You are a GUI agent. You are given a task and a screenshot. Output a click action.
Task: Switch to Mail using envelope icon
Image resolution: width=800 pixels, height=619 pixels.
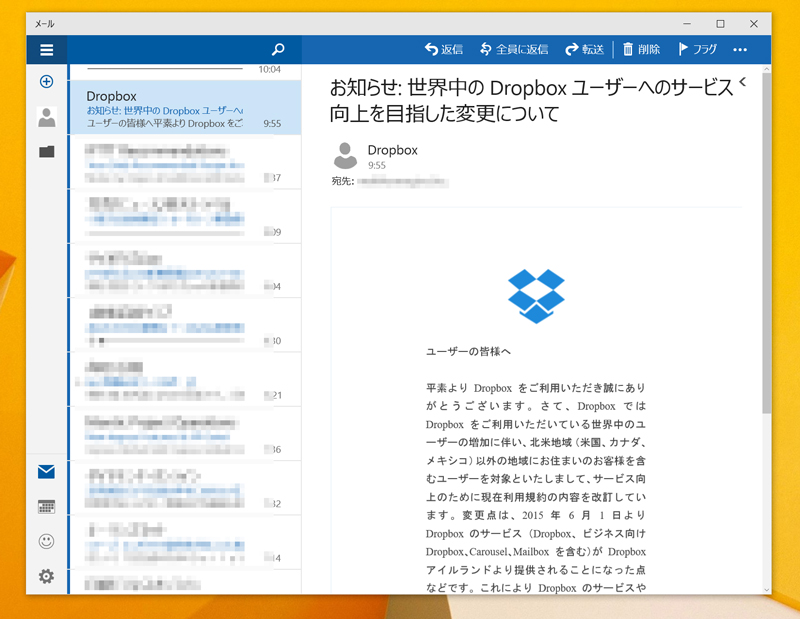tap(46, 472)
